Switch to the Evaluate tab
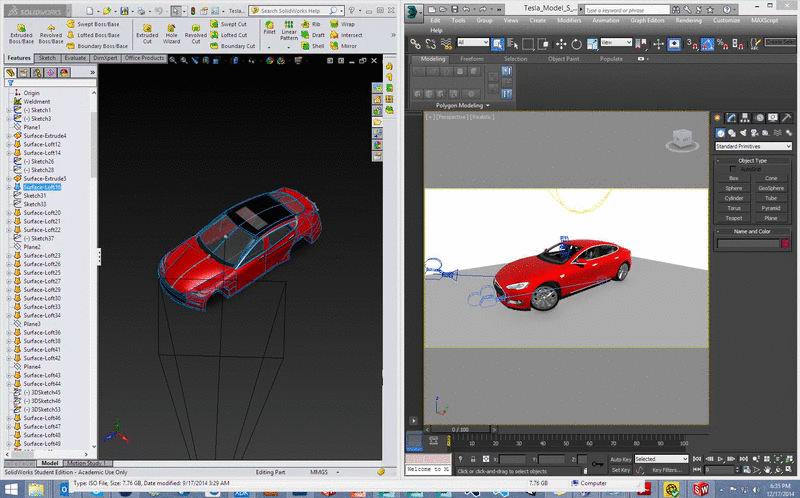Viewport: 800px width, 498px height. [x=75, y=58]
